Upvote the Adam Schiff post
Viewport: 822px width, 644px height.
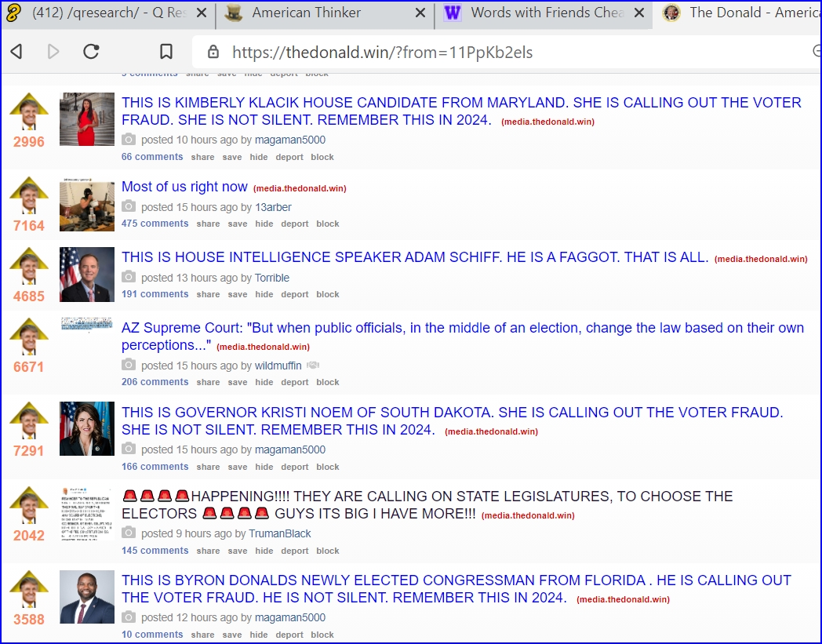(x=29, y=266)
